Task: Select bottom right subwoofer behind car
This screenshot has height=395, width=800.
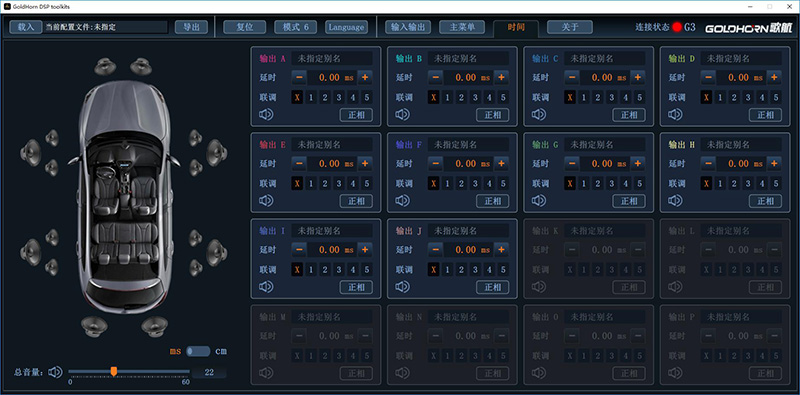Action: (155, 326)
